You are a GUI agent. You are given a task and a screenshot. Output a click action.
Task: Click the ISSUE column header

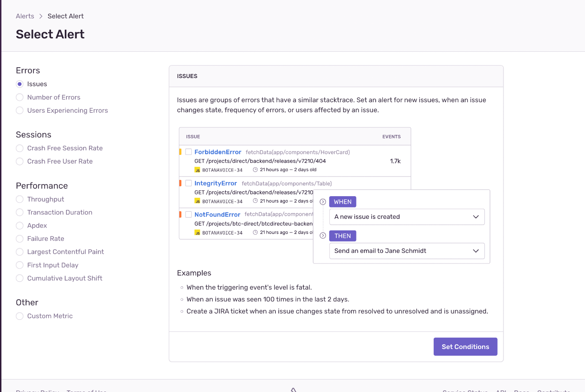click(x=193, y=137)
